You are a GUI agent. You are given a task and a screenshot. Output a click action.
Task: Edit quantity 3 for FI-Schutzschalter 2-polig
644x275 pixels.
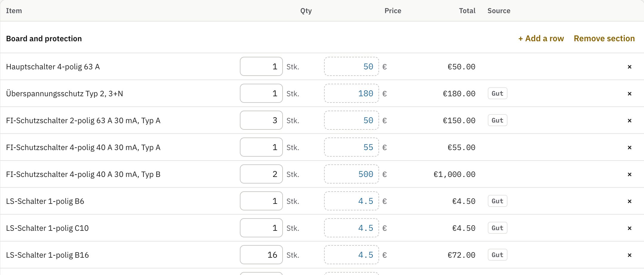tap(261, 120)
